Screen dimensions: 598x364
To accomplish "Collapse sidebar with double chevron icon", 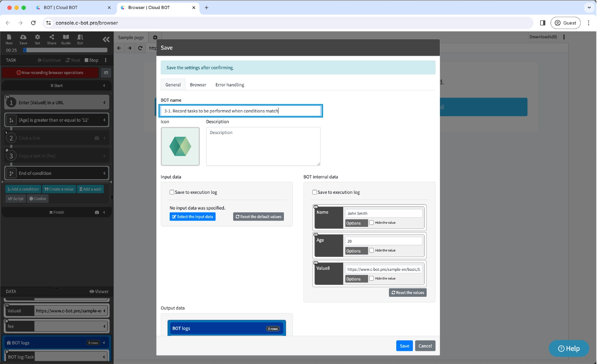I will 106,39.
